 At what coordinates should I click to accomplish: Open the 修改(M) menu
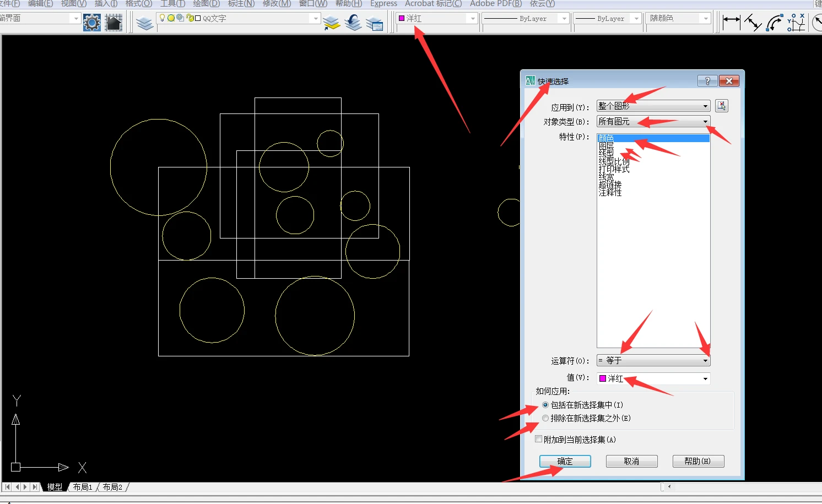point(277,4)
